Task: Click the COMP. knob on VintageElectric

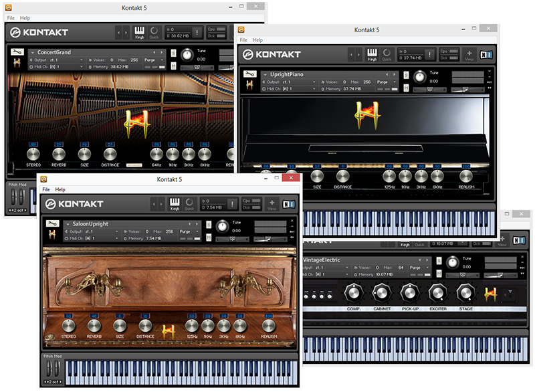Action: 354,293
